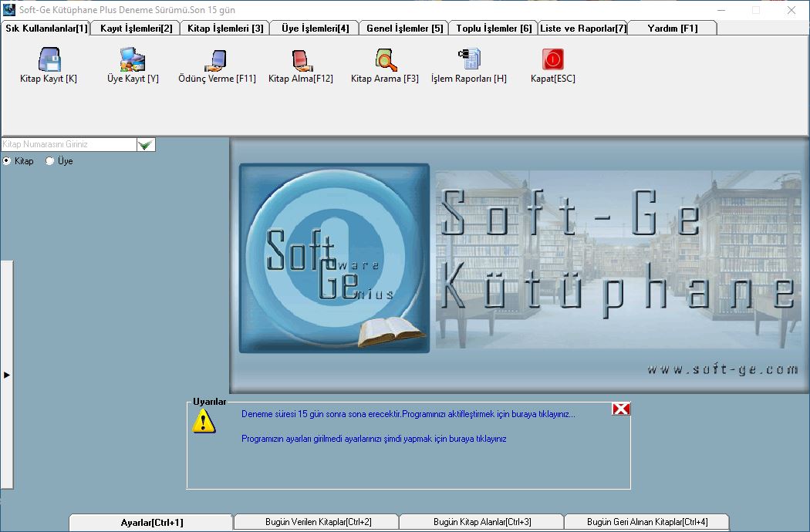This screenshot has height=532, width=810.
Task: Select the Ayarlar[Ctrl+1] bottom tab
Action: coord(151,523)
